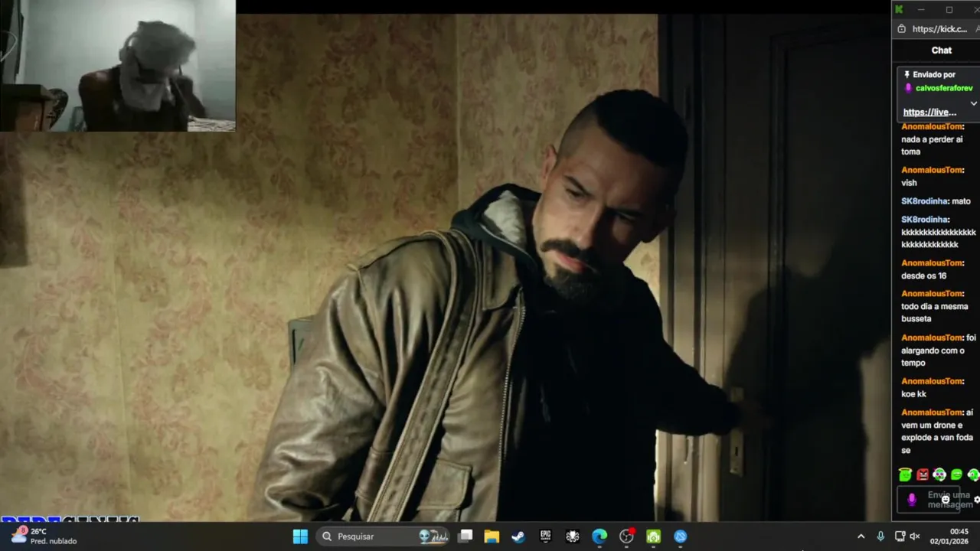980x551 pixels.
Task: Click the padlock site info icon
Action: coord(901,29)
